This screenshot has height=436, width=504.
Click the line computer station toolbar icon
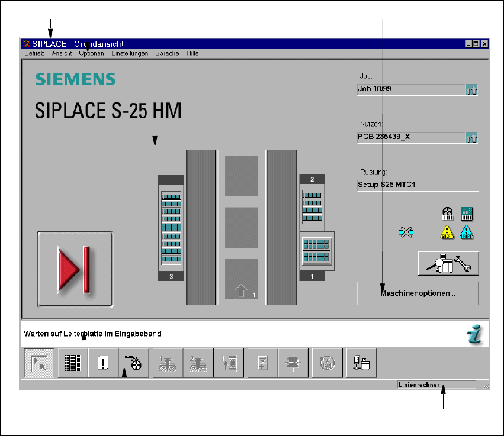point(361,363)
